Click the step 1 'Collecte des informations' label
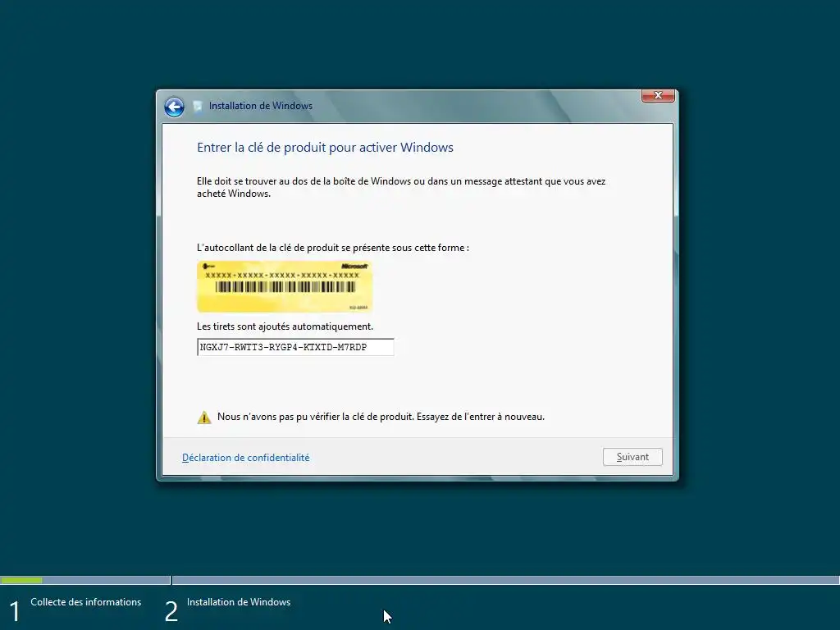Screen dimensions: 840x630 coord(85,602)
